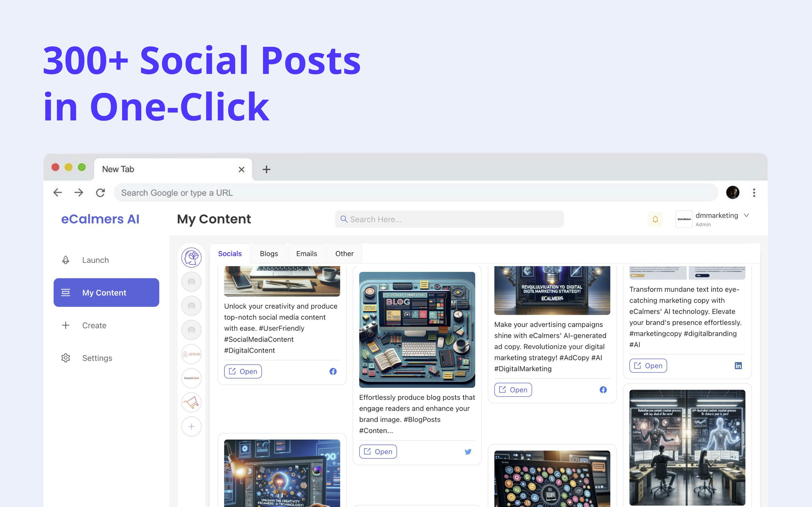Open the browser three-dot menu
Viewport: 812px width, 507px height.
(x=754, y=193)
